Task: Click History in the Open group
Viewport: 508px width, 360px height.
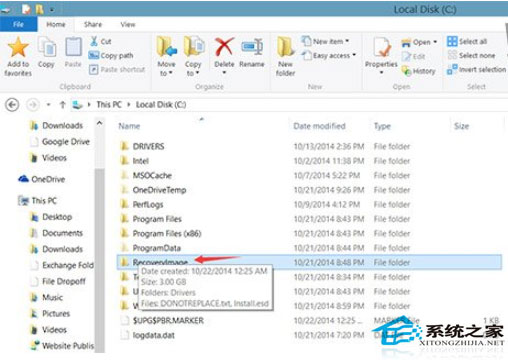Action: pos(419,71)
